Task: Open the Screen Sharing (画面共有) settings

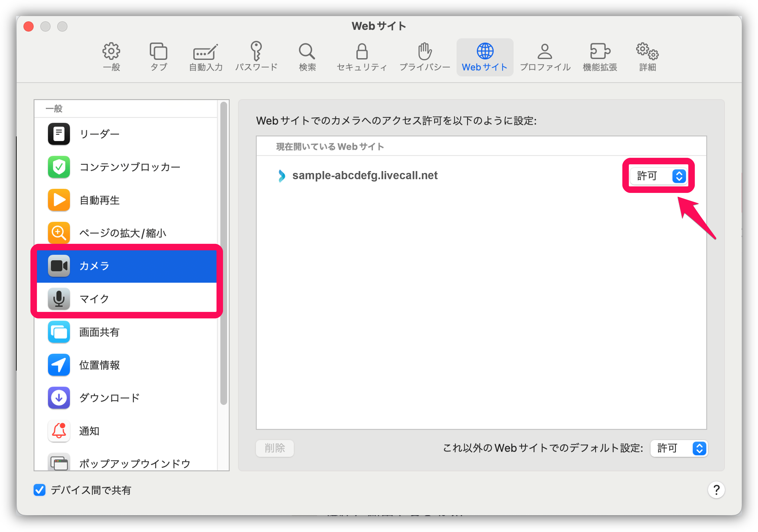Action: pyautogui.click(x=99, y=332)
